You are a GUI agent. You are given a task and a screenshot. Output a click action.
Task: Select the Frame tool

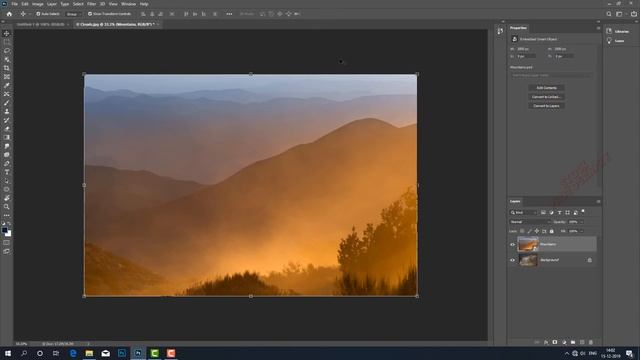(7, 77)
